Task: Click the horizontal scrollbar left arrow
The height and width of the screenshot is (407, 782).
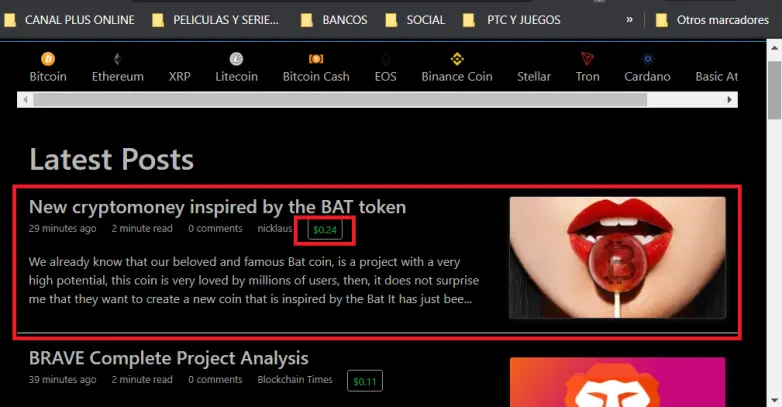Action: point(25,100)
